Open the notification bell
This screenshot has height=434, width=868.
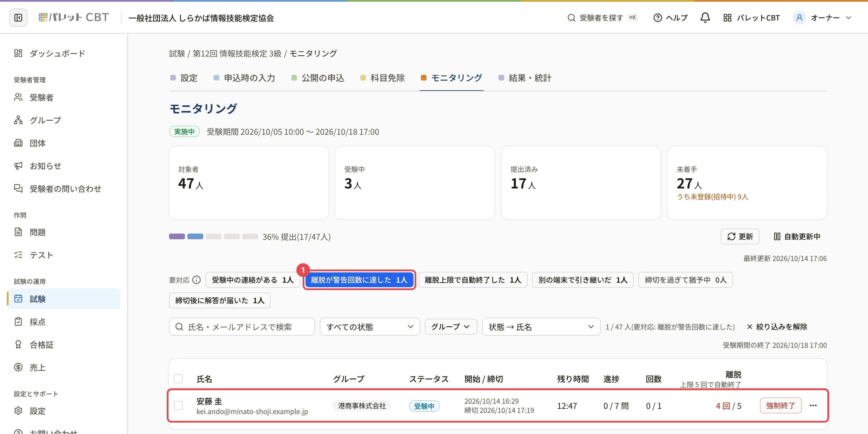pyautogui.click(x=705, y=17)
